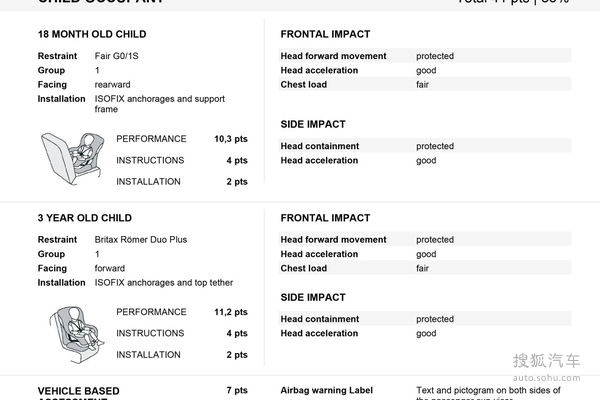Click the rearward-facing child seat illustration
600x400 pixels.
65,159
